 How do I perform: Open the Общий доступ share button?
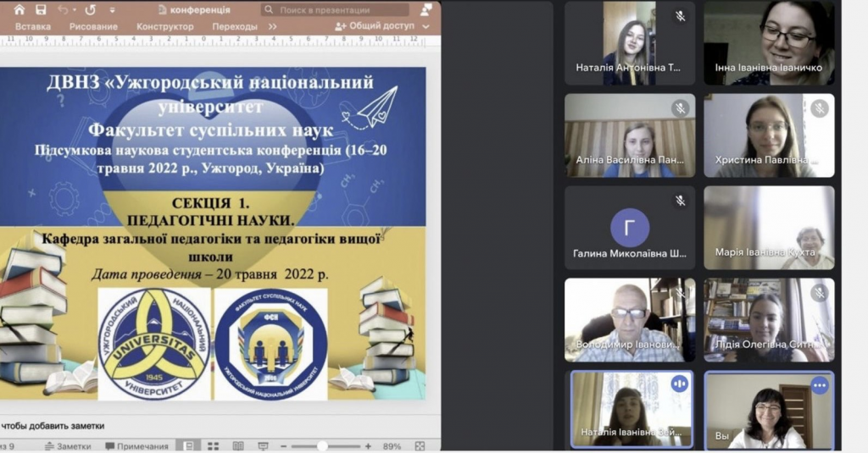[375, 26]
